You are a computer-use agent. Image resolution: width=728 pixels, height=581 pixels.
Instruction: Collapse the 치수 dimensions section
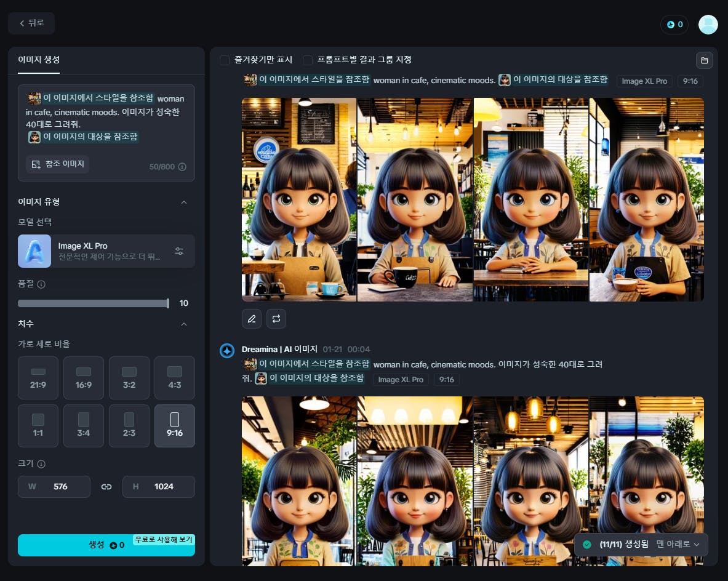[x=184, y=324]
